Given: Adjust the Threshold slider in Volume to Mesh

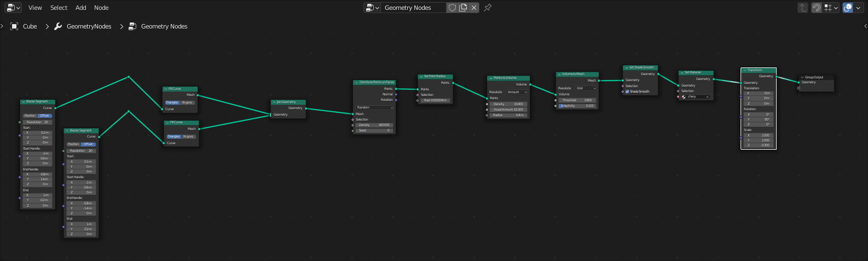Looking at the screenshot, I should [577, 100].
